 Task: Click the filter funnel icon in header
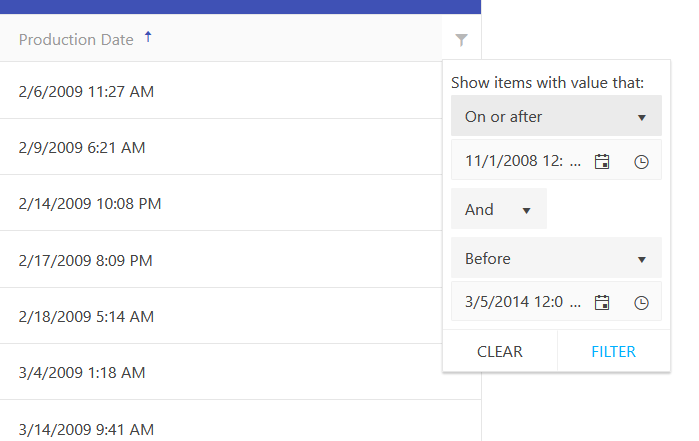(x=461, y=40)
